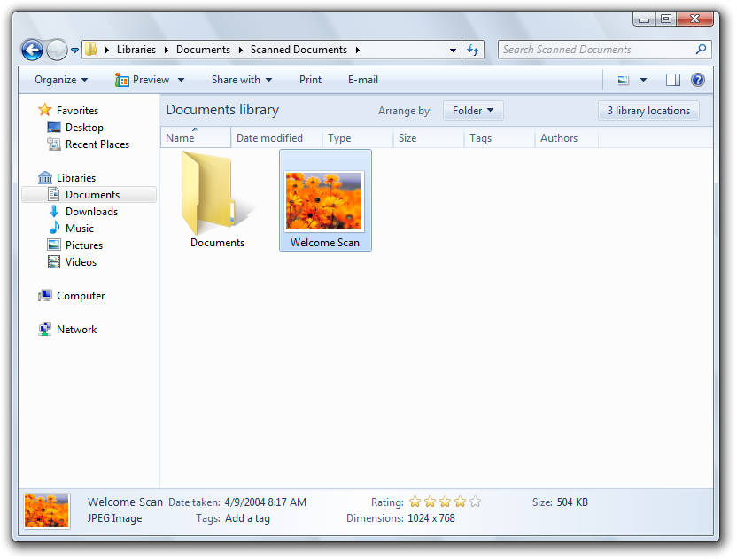737x560 pixels.
Task: Click the Search Scanned Documents field
Action: pos(597,50)
